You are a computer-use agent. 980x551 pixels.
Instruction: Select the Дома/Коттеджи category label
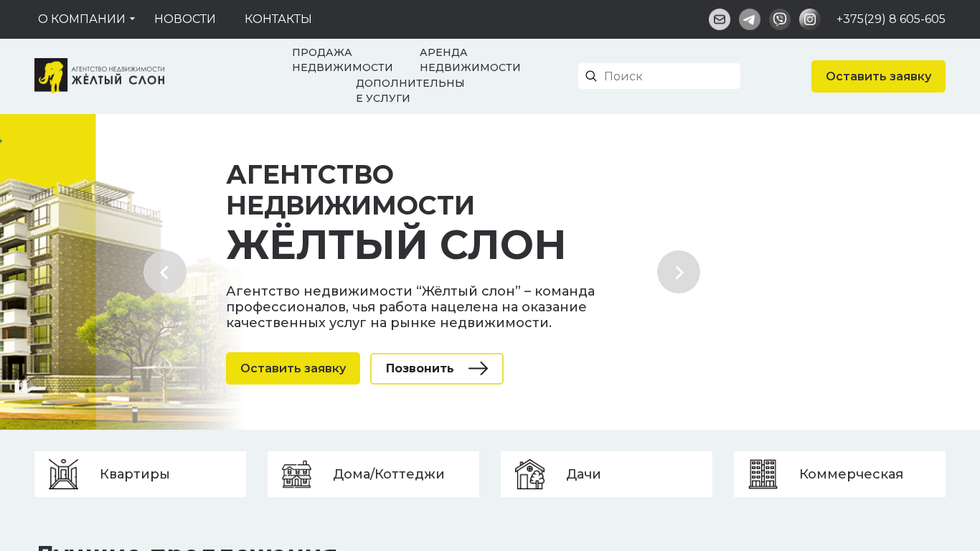coord(389,474)
